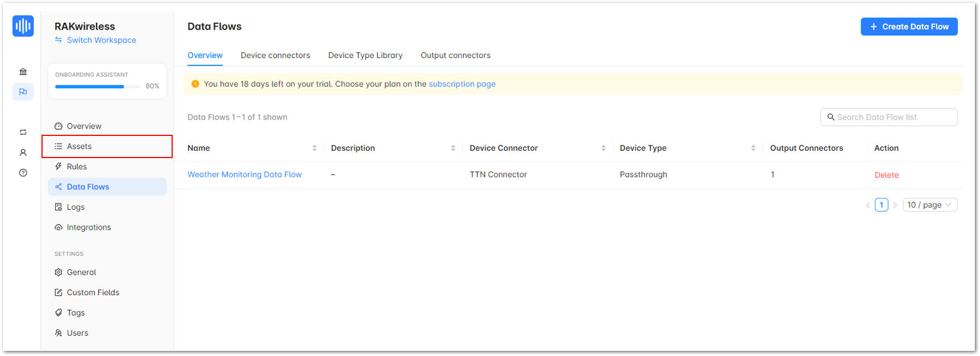The height and width of the screenshot is (356, 980).
Task: Click the Tags label icon
Action: click(59, 313)
